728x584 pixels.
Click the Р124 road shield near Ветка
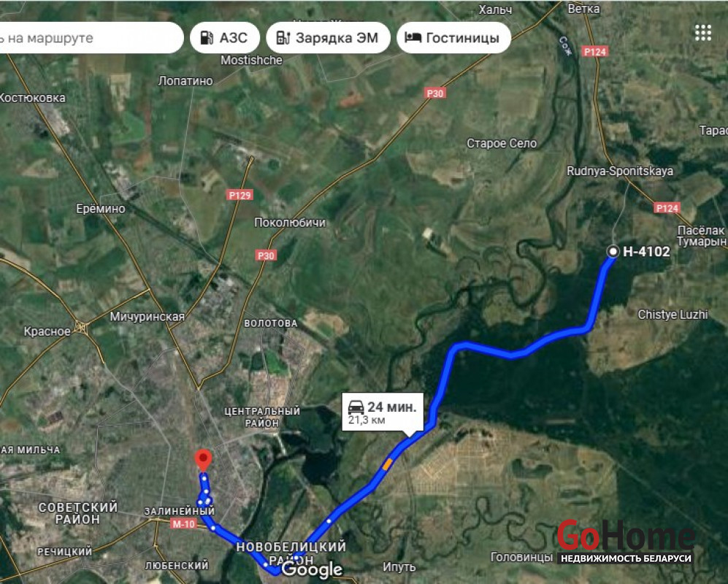[x=595, y=52]
